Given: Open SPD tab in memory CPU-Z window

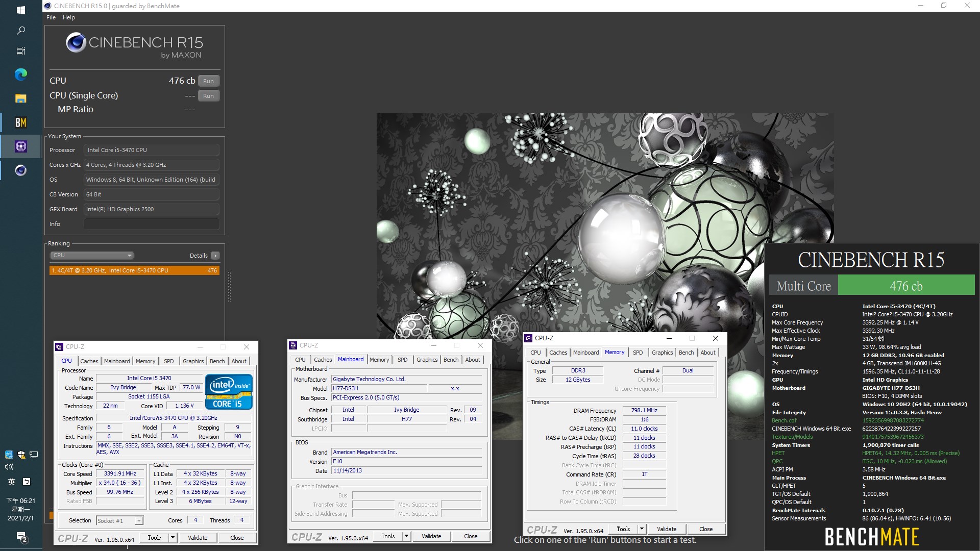Looking at the screenshot, I should pos(638,352).
